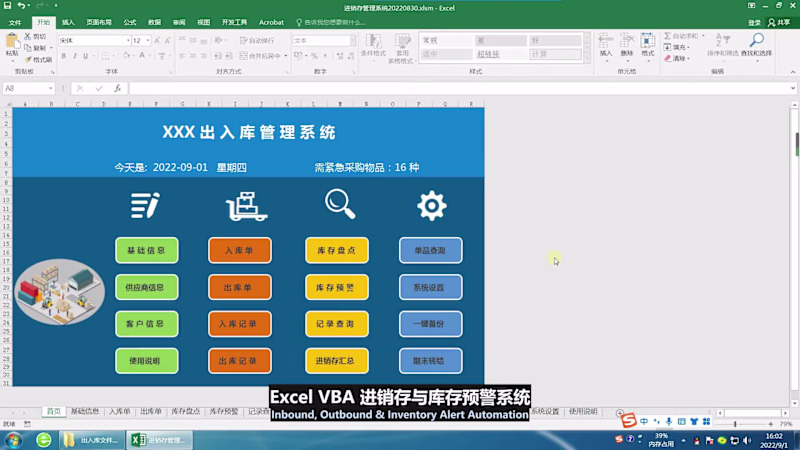Viewport: 800px width, 450px height.
Task: Click the Fill Color bucket icon
Action: click(x=126, y=56)
